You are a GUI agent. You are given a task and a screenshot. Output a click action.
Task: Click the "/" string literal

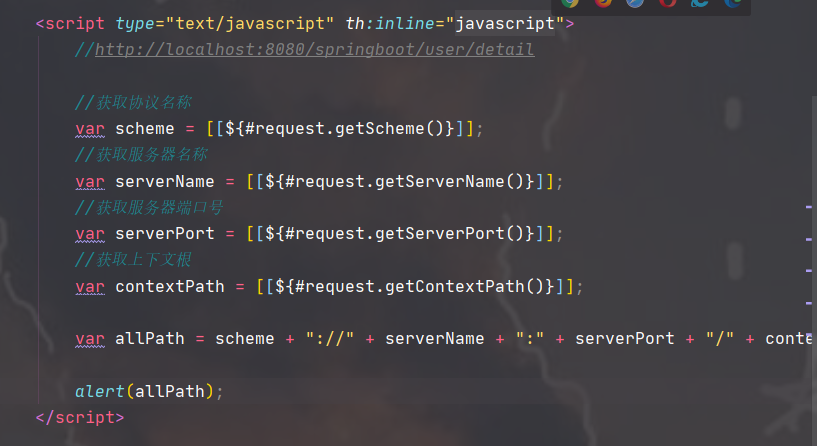(x=720, y=339)
